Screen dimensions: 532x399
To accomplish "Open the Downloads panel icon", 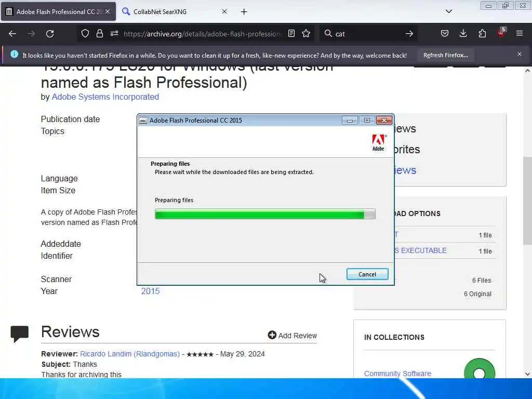I will 463,33.
